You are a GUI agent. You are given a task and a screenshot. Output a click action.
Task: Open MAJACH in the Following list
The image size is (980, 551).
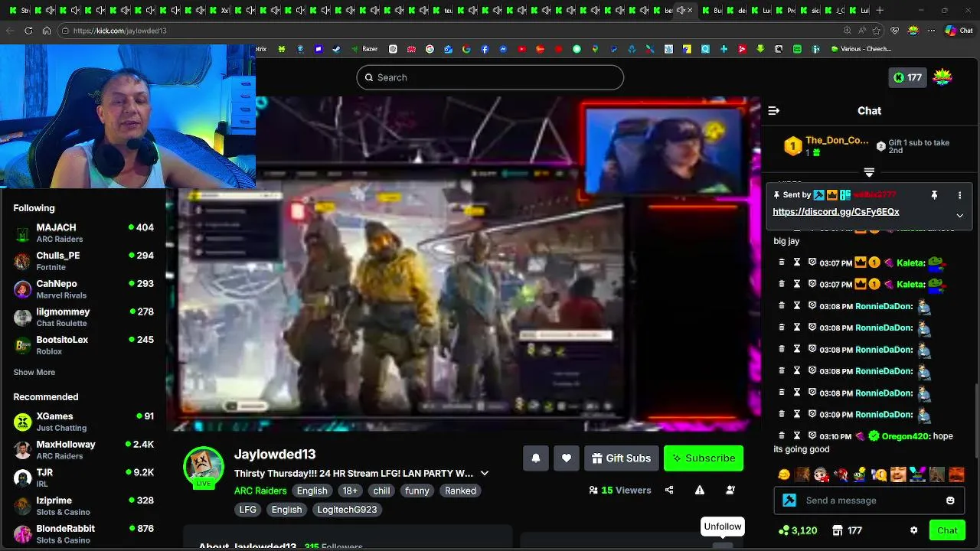pyautogui.click(x=83, y=233)
